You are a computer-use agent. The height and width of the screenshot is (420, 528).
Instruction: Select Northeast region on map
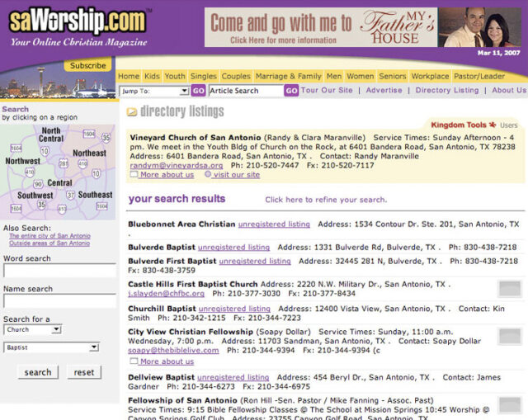point(89,153)
